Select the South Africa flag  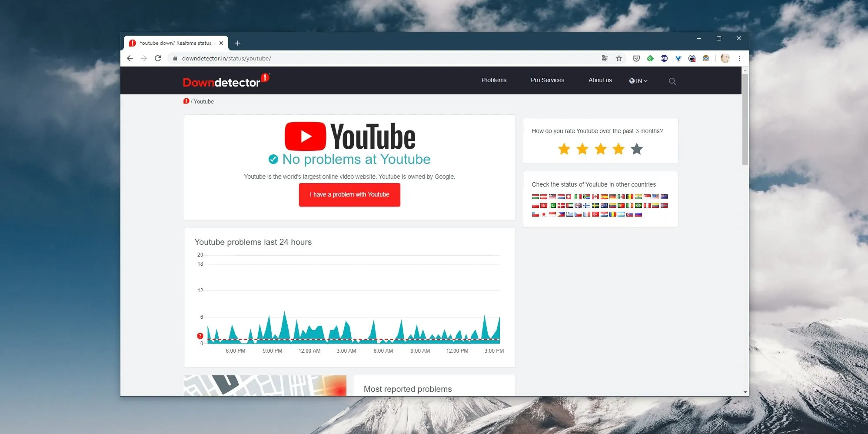tap(587, 197)
